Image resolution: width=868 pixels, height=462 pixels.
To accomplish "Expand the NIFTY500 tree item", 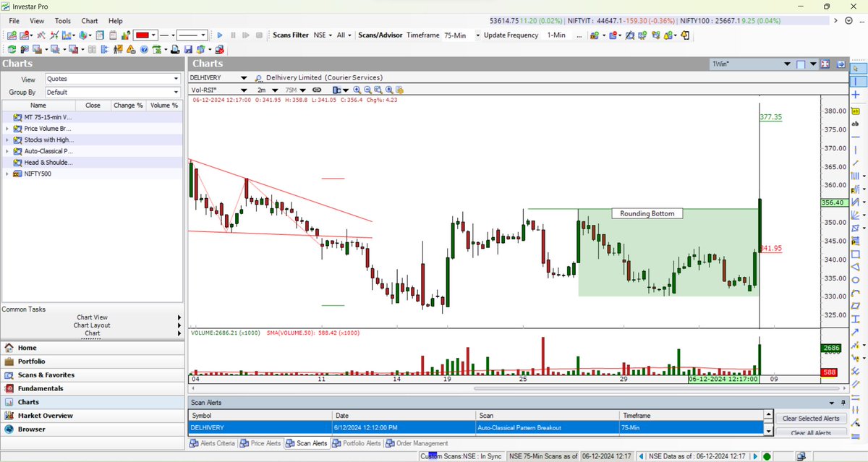I will pyautogui.click(x=9, y=174).
